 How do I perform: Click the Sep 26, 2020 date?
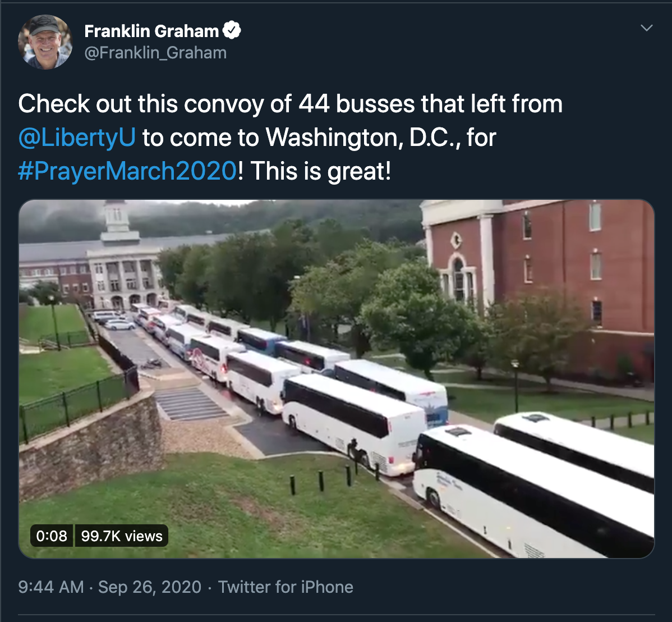click(150, 587)
